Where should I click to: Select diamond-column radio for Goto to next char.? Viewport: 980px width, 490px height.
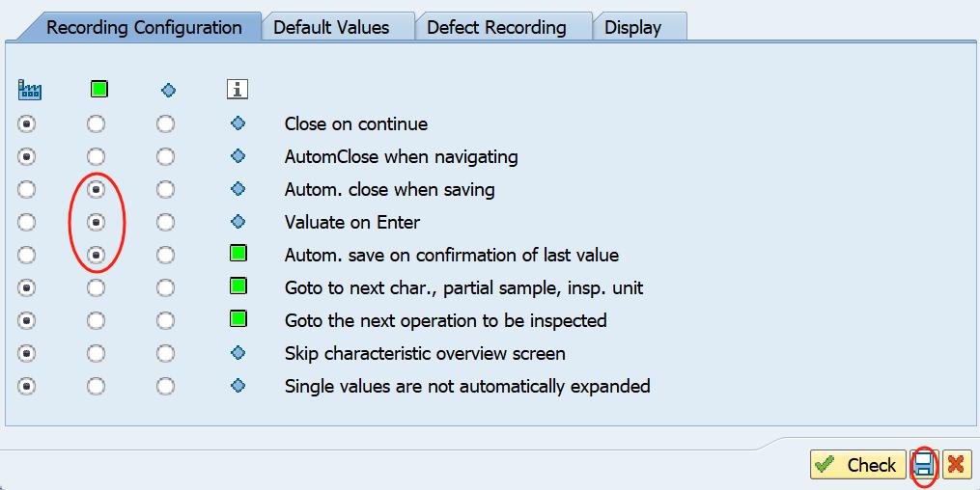click(165, 287)
